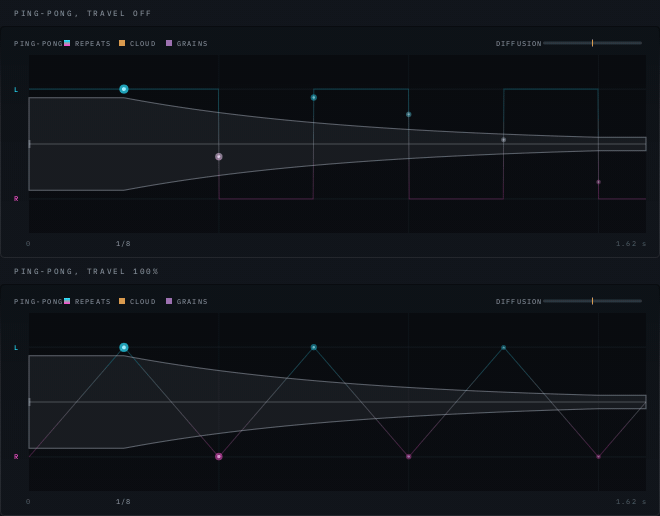Click the Repeats legend swatch in top panel
Screen dimensions: 660x516
point(67,43)
